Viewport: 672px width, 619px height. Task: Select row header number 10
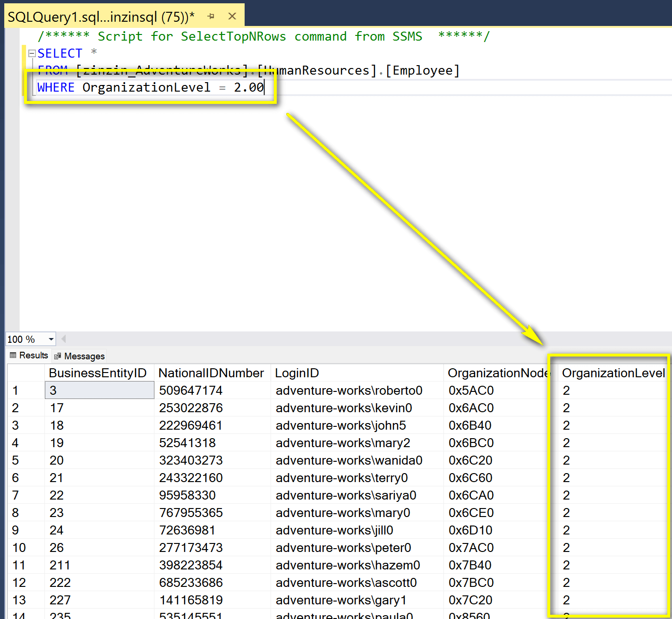(x=26, y=548)
